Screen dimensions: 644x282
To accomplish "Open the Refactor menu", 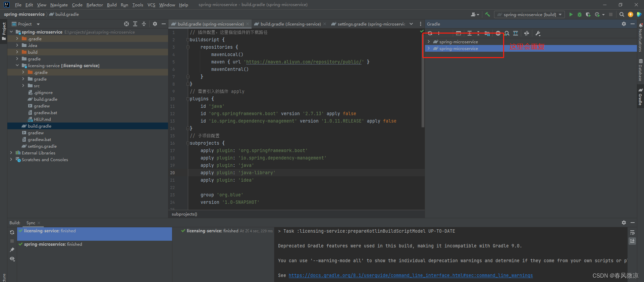I will click(95, 5).
